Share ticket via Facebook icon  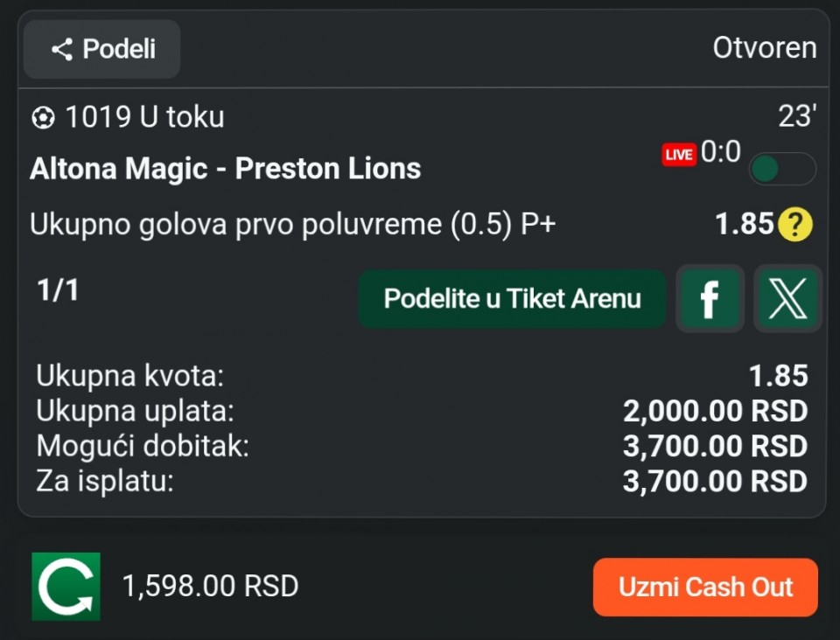point(710,299)
